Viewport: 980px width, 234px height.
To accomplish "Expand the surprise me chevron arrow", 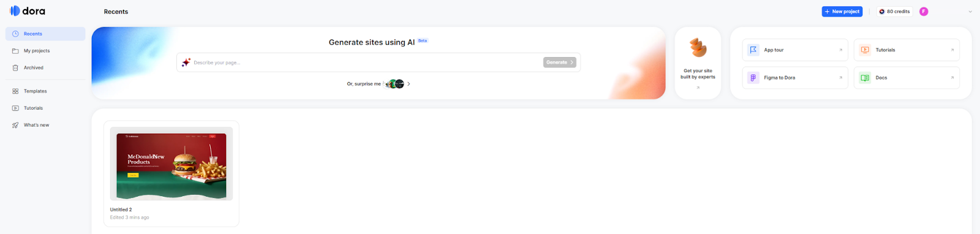I will 409,84.
